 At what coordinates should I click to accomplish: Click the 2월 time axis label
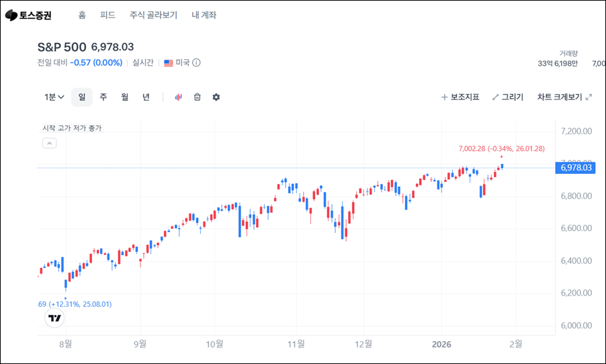coord(516,344)
